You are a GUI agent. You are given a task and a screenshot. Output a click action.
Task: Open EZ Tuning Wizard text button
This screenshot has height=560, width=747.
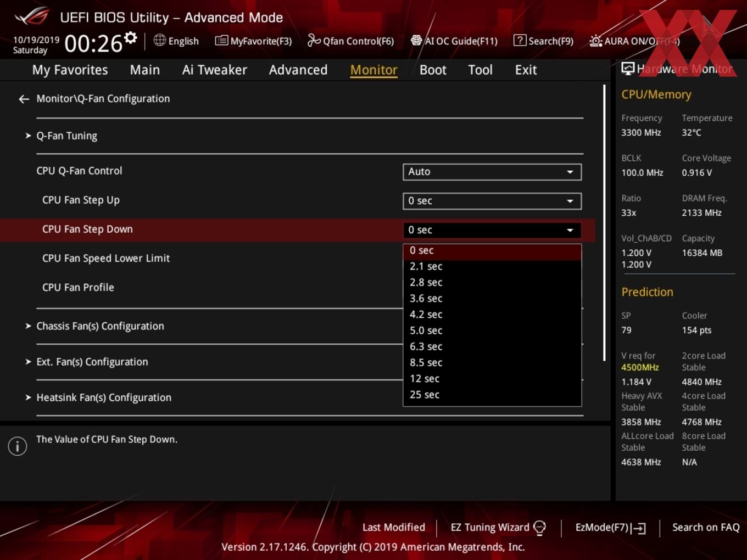[x=490, y=527]
